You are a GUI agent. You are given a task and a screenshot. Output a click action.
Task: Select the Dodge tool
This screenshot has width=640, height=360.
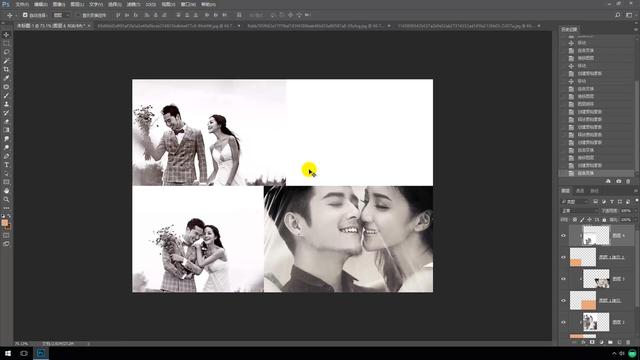tap(6, 148)
